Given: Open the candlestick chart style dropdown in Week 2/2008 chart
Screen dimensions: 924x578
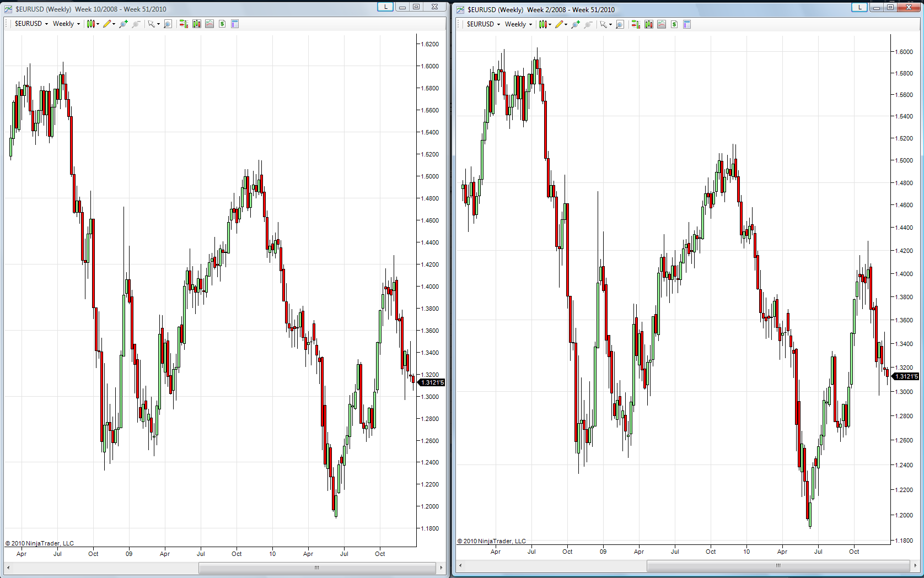Looking at the screenshot, I should pos(545,24).
